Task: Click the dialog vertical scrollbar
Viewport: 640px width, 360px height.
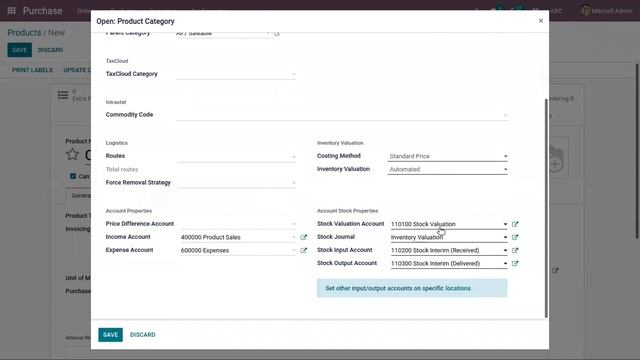Action: (x=546, y=208)
